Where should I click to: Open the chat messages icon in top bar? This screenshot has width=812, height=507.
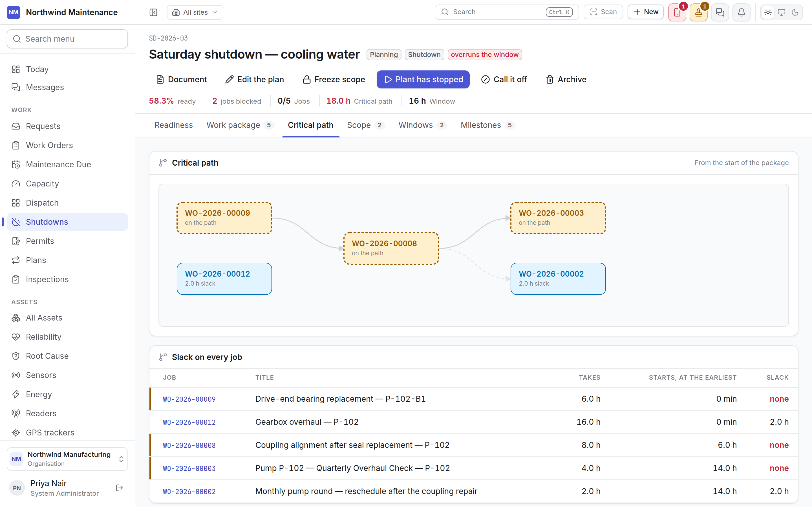pos(720,12)
